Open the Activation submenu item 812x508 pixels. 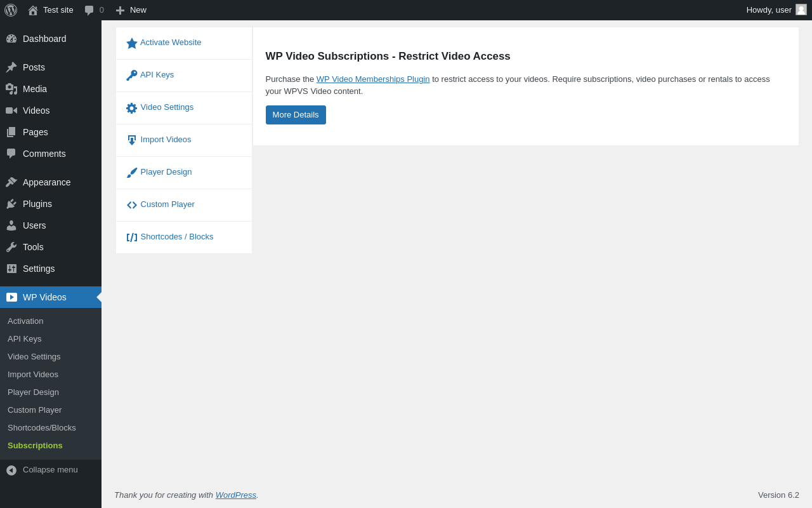(51, 321)
